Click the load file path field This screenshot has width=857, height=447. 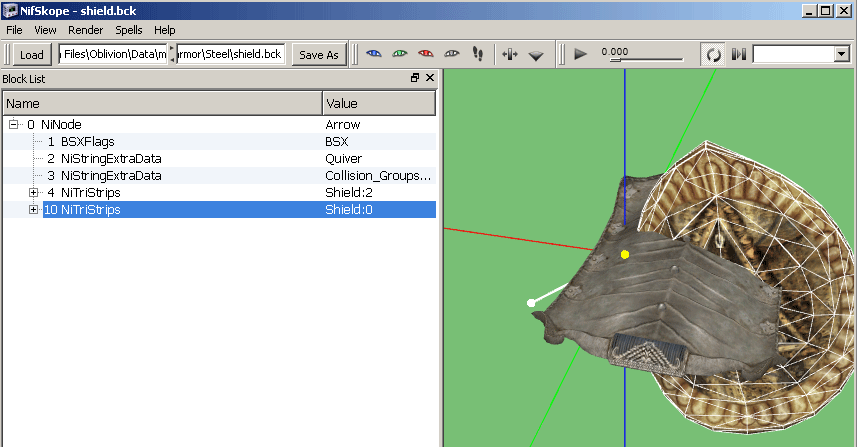113,54
